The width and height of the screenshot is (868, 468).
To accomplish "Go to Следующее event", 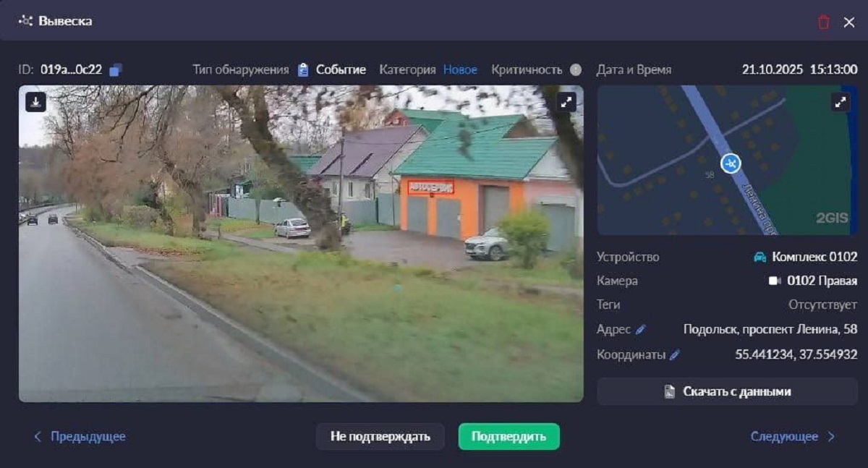I will pyautogui.click(x=792, y=436).
